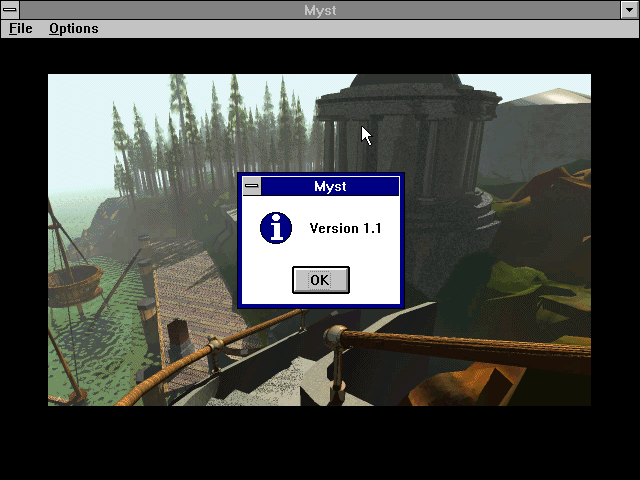Click the minimize arrow in main title bar
640x480 pixels.
point(630,10)
